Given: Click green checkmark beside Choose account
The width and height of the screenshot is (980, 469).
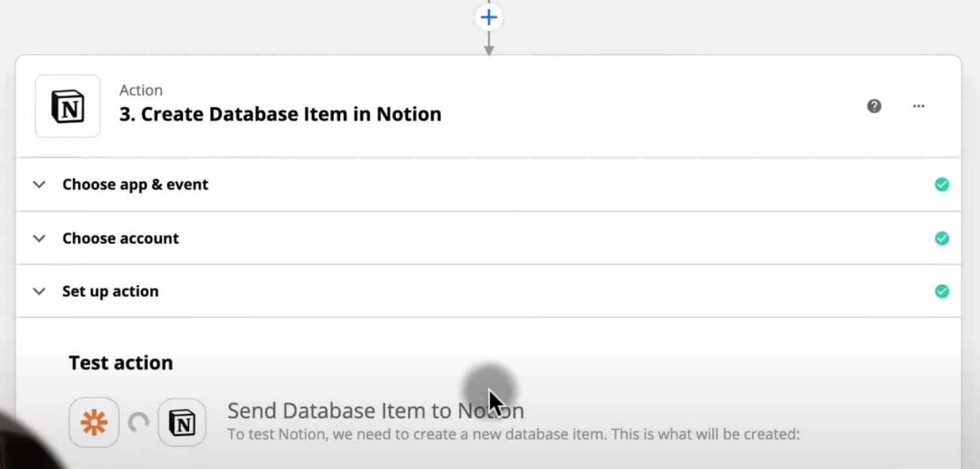Looking at the screenshot, I should tap(942, 238).
